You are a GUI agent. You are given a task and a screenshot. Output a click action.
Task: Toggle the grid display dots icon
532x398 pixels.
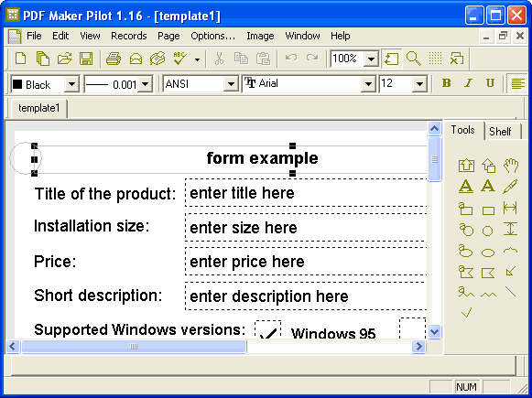click(435, 59)
